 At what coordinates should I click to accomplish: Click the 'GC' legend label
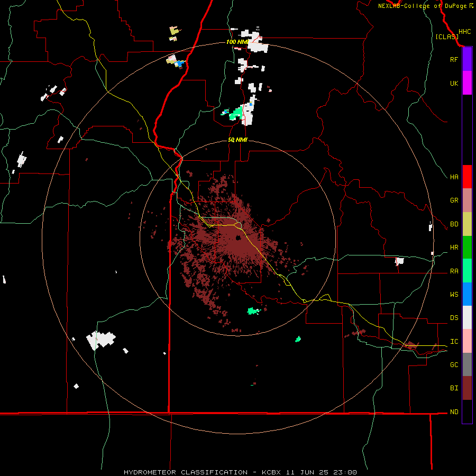pos(454,365)
